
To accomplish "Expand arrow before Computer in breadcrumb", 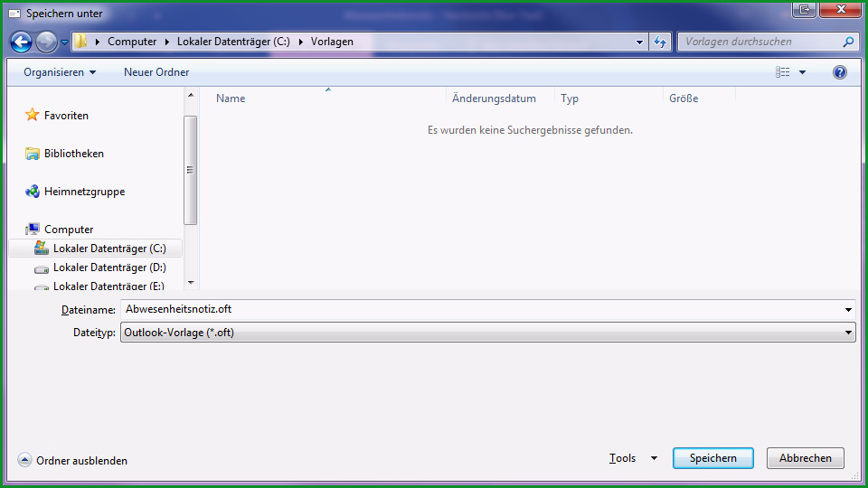I will [x=98, y=42].
